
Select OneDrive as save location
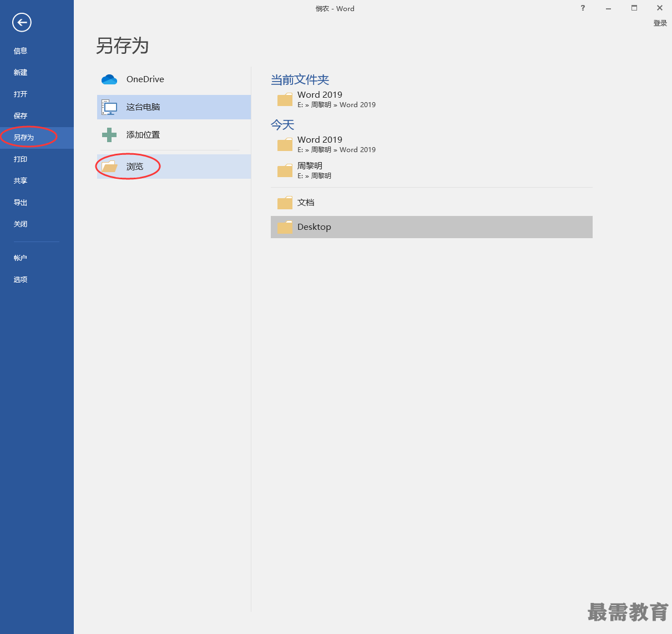(x=174, y=79)
